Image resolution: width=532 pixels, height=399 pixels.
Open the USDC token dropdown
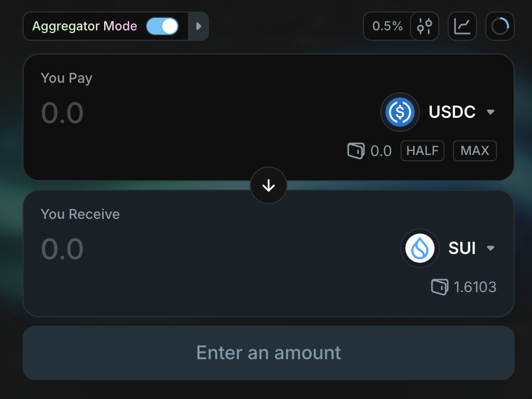[x=491, y=112]
